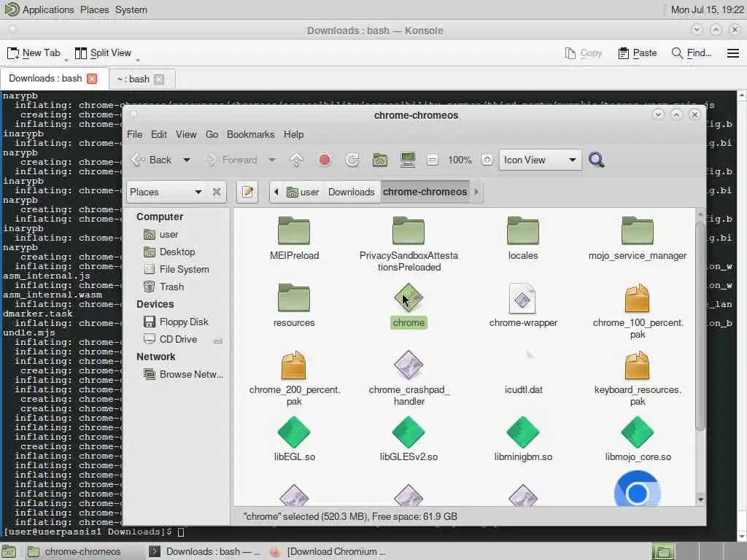Click Find in Konsole toolbar

pyautogui.click(x=692, y=52)
